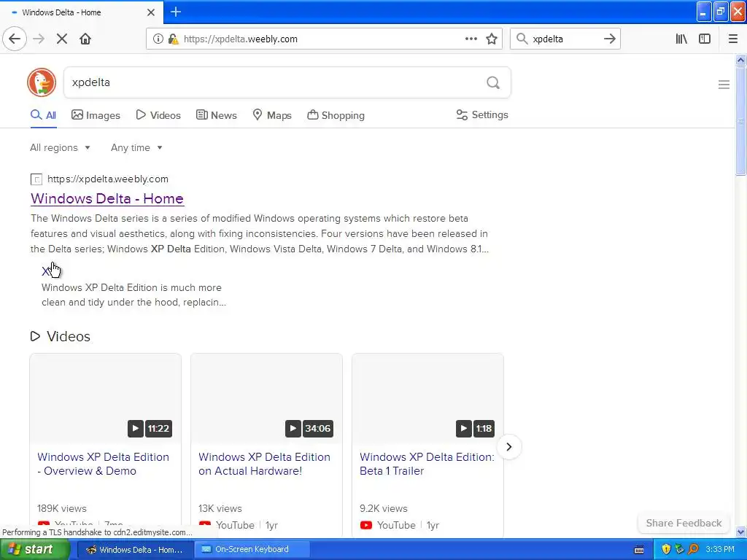The width and height of the screenshot is (747, 560).
Task: Switch to the Shopping tab
Action: pos(336,115)
